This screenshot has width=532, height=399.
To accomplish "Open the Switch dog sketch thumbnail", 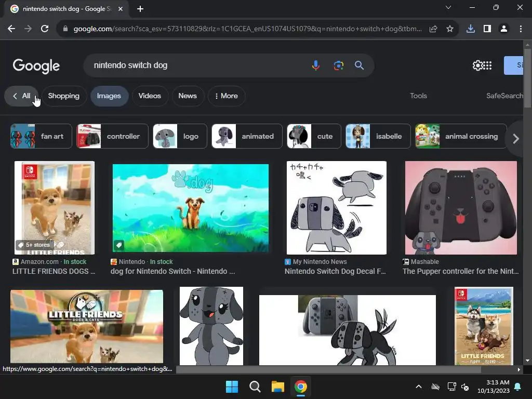I will pos(336,208).
